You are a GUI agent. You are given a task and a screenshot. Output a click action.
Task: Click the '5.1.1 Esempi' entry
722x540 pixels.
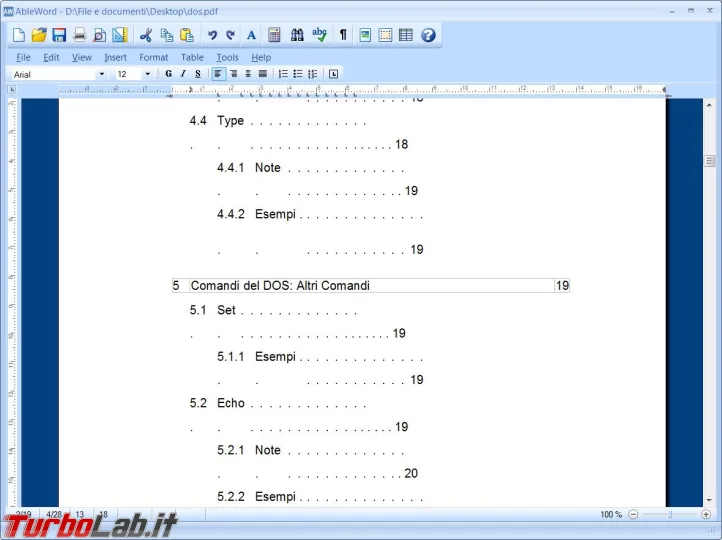[x=256, y=357]
